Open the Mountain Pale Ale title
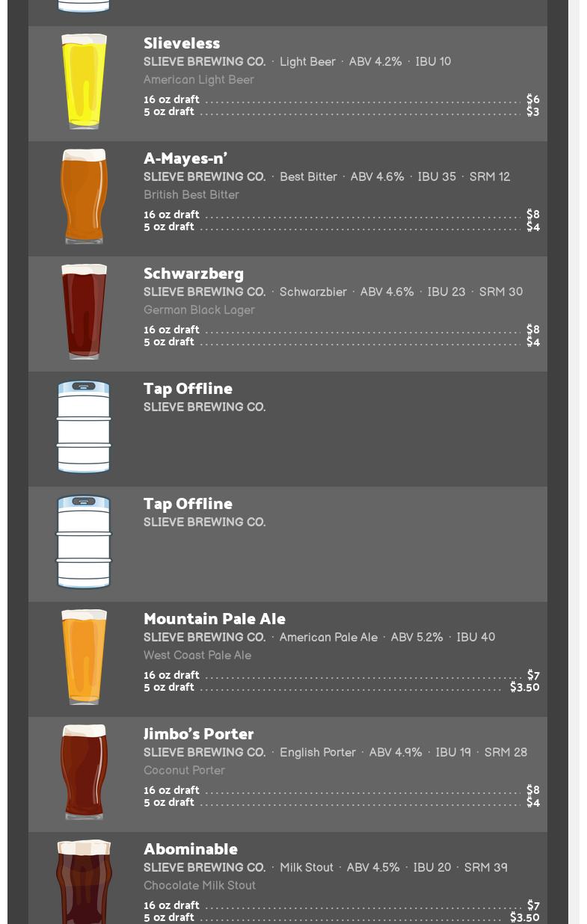Viewport: 587px width, 924px height. tap(215, 619)
